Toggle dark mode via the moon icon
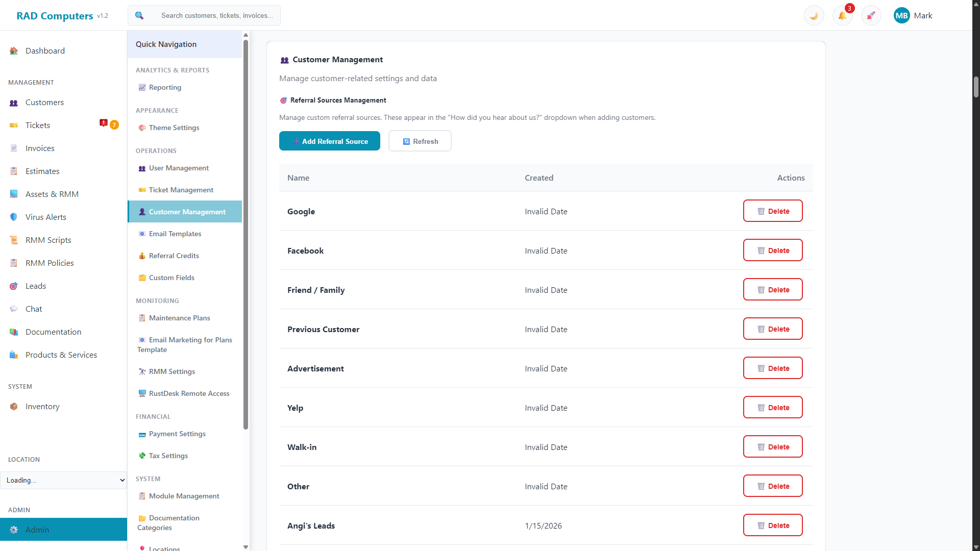This screenshot has width=980, height=551. [814, 15]
